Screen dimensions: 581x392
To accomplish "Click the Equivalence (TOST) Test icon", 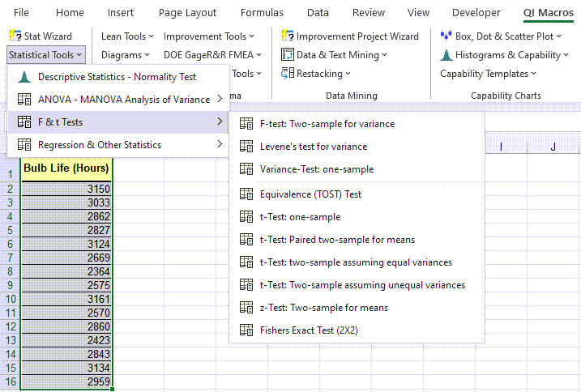I will (x=246, y=194).
